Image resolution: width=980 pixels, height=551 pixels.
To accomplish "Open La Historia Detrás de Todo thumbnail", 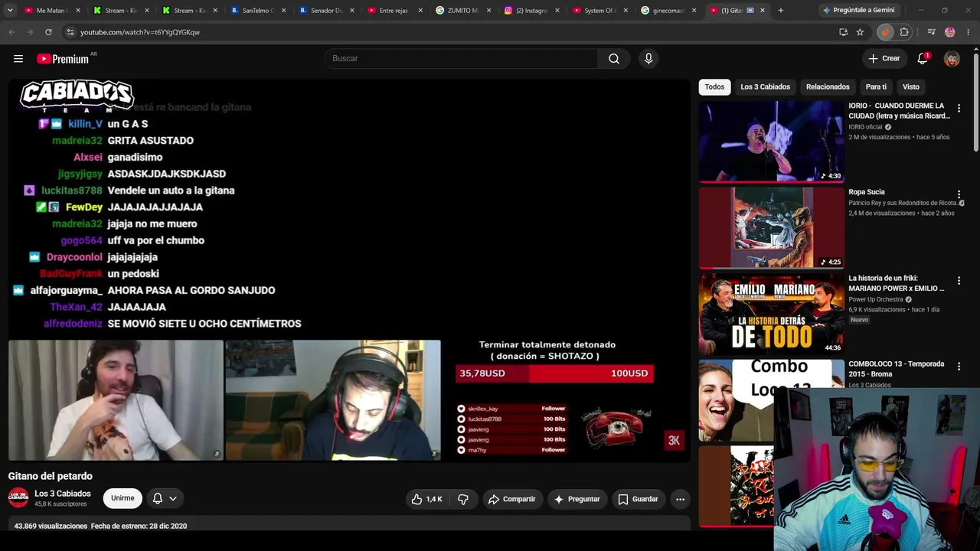I will click(771, 313).
